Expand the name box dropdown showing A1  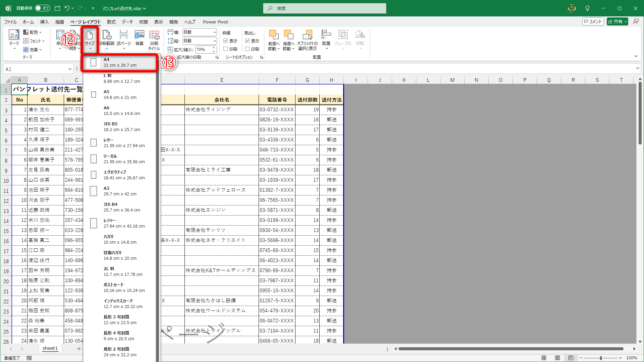(69, 69)
